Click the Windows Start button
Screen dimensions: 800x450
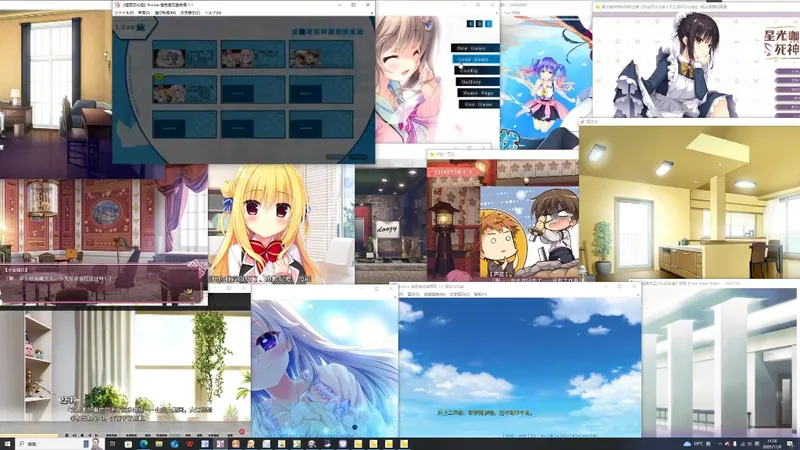click(8, 443)
